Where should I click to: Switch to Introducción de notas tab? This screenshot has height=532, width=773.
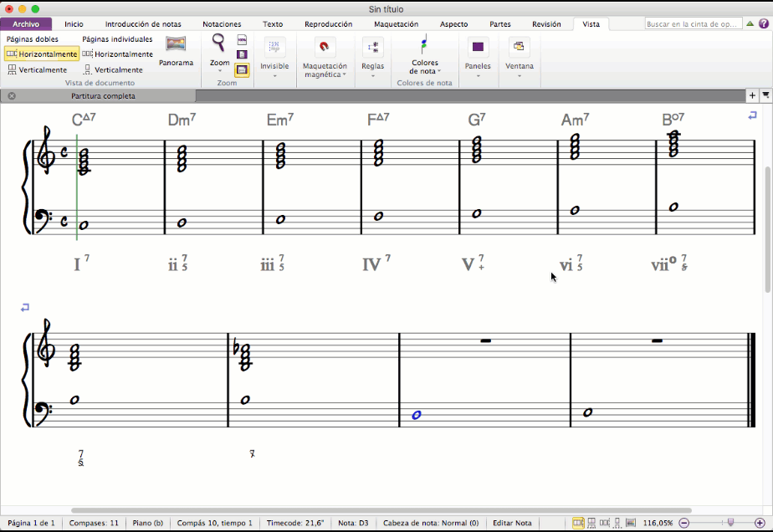143,23
